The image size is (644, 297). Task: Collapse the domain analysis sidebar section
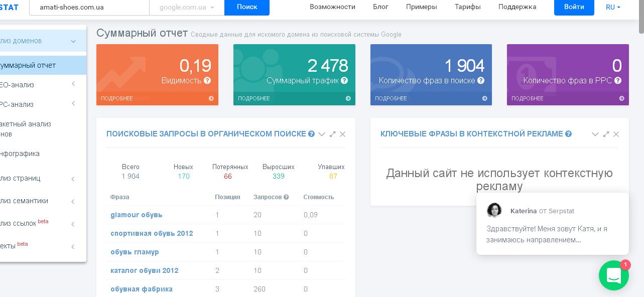coord(73,41)
